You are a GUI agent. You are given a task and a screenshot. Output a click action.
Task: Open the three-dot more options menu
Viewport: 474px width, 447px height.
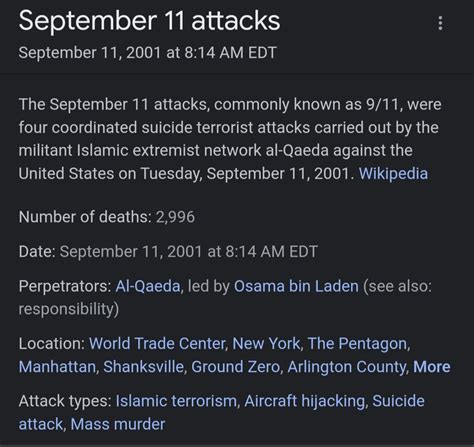coord(440,23)
